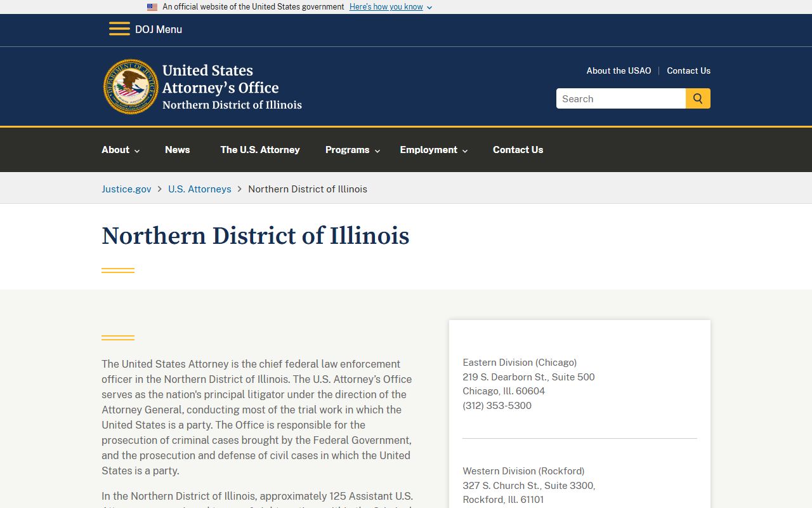Focus the Search input field
Screen dimensions: 812x508
[x=621, y=98]
